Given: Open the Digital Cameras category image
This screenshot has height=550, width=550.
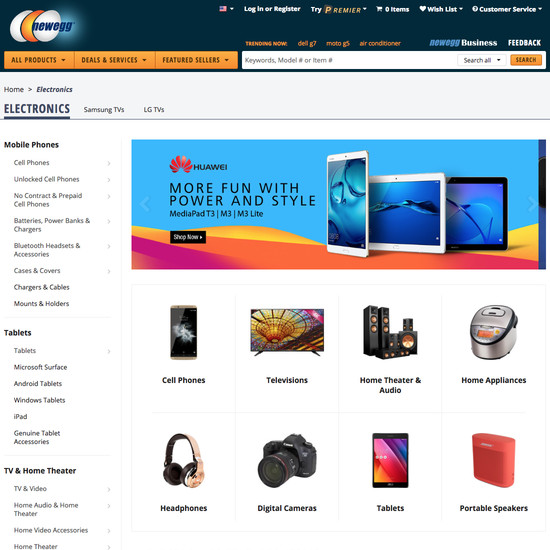Looking at the screenshot, I should click(x=287, y=461).
